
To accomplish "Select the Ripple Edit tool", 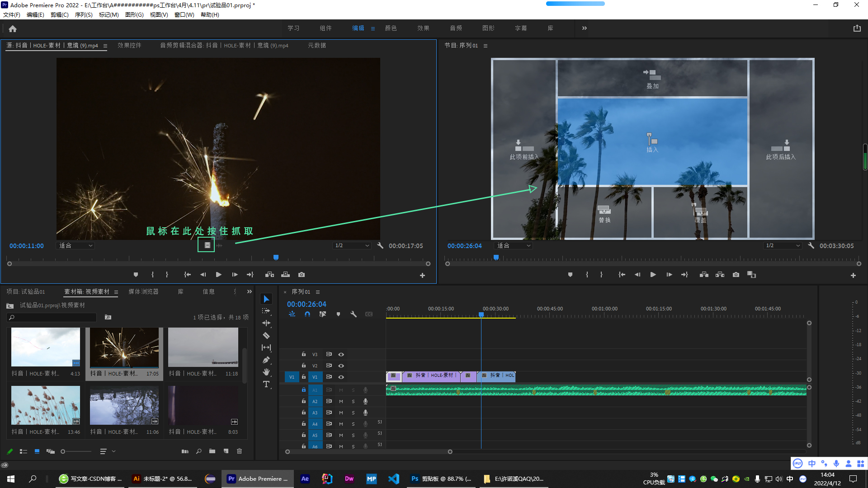I will pos(266,323).
